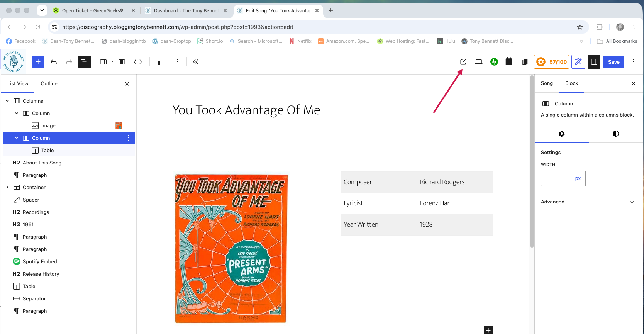Viewport: 644px width, 334px height.
Task: Open the 57/100 SEO score panel
Action: pos(552,62)
